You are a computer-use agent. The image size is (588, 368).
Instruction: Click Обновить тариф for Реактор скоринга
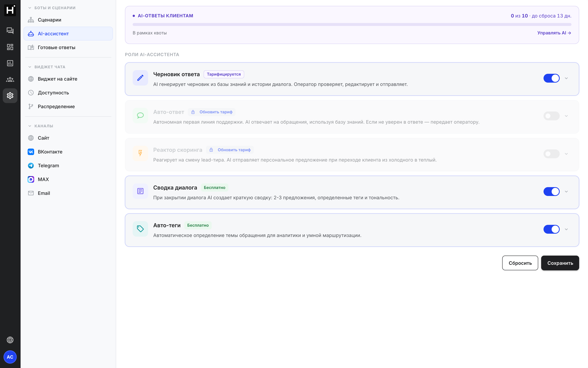tap(230, 150)
